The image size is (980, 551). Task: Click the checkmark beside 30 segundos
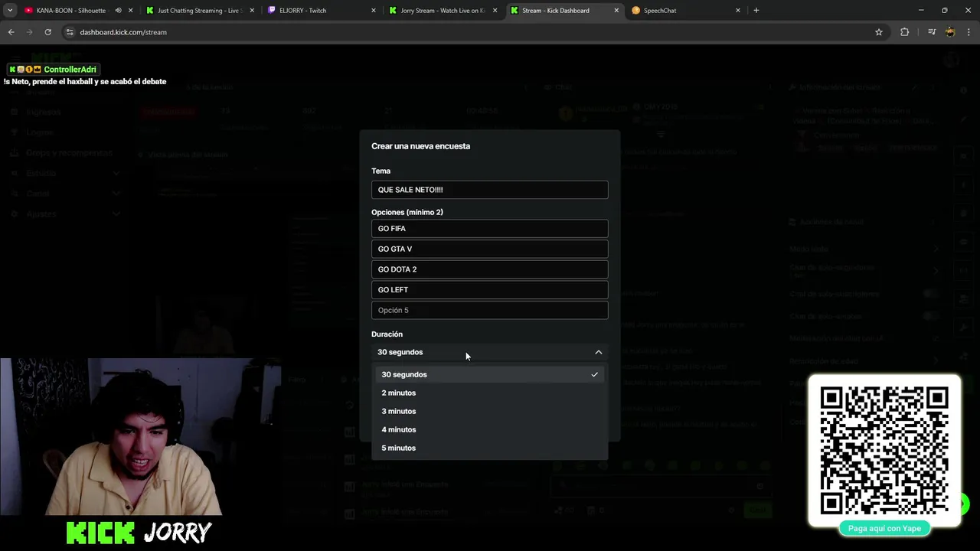(x=594, y=374)
